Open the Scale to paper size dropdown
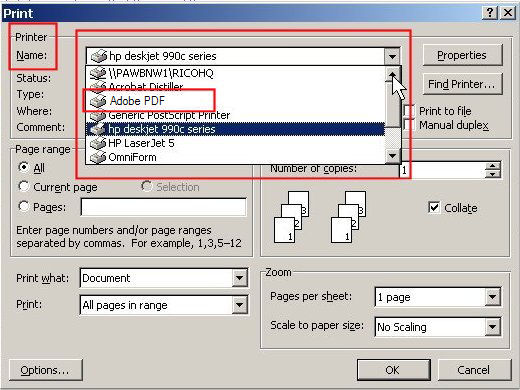 click(492, 327)
